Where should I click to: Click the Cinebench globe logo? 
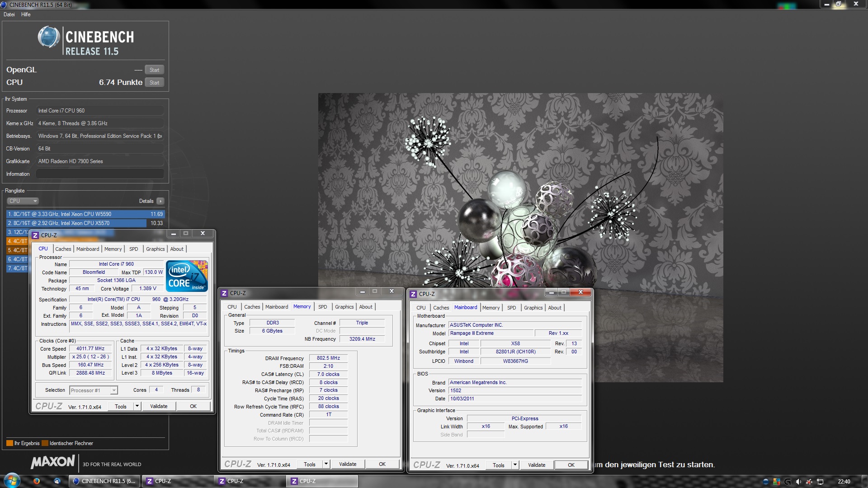coord(48,37)
